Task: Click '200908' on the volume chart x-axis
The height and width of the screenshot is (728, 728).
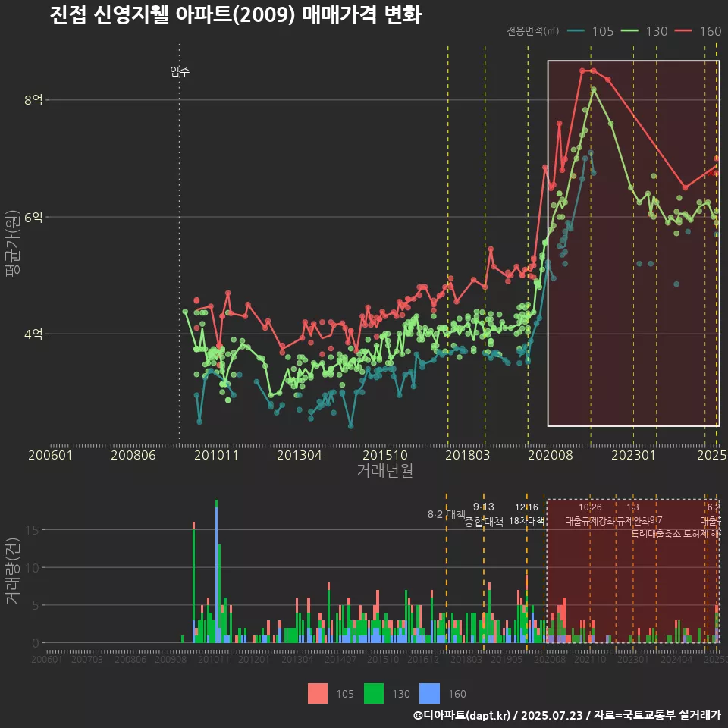Action: click(171, 659)
